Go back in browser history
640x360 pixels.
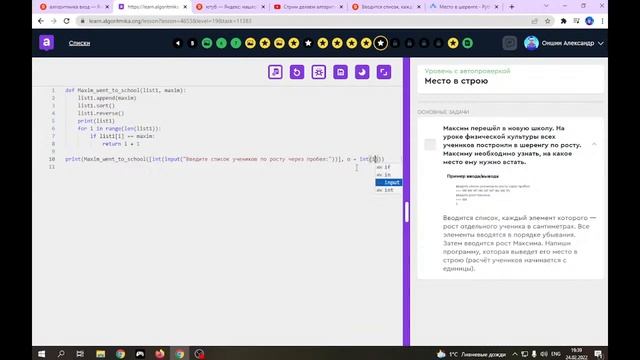[41, 21]
